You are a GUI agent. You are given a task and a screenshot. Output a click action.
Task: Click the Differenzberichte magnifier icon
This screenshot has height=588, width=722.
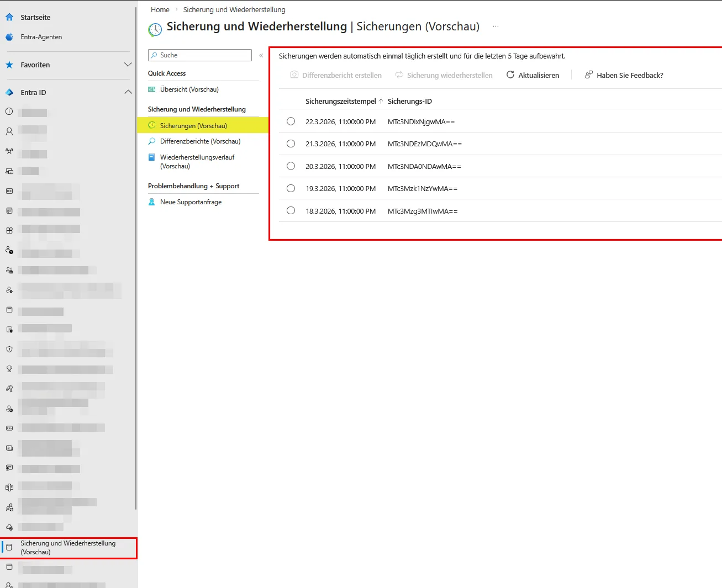pyautogui.click(x=152, y=141)
